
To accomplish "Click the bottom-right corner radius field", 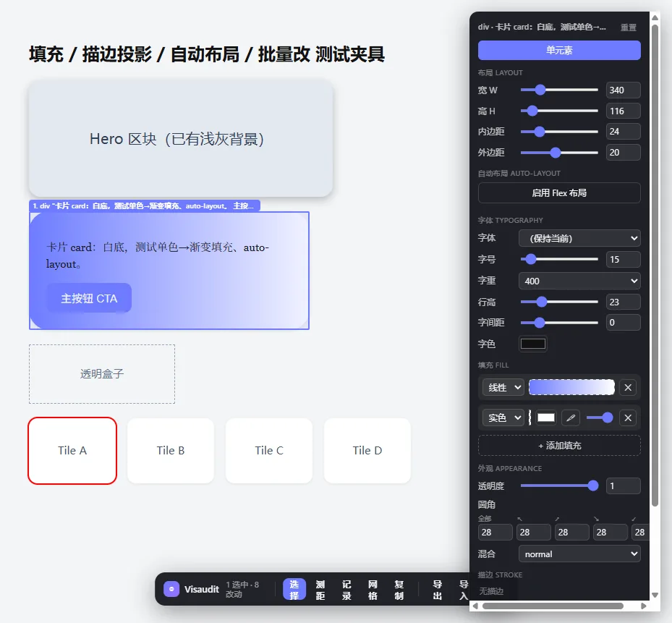I will tap(611, 532).
